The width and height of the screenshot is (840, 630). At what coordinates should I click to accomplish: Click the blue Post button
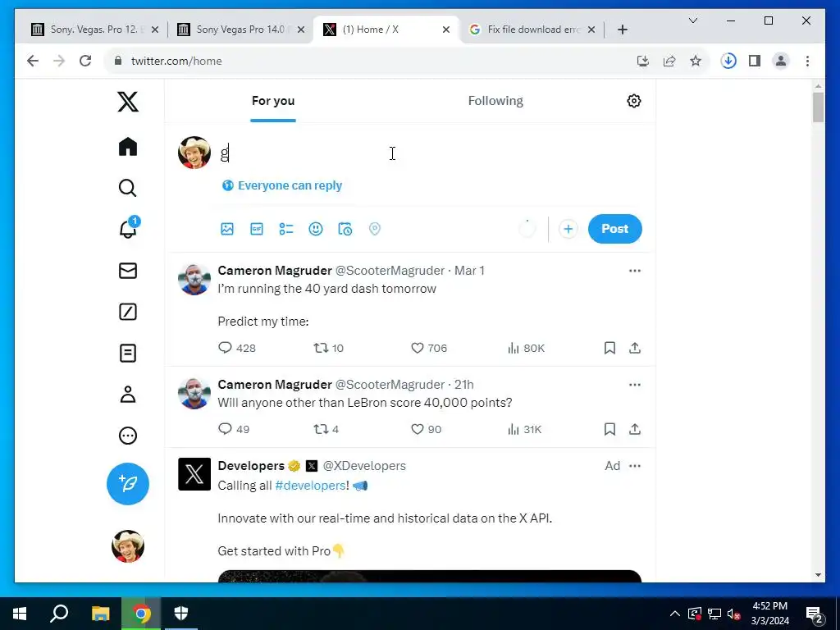click(x=614, y=229)
